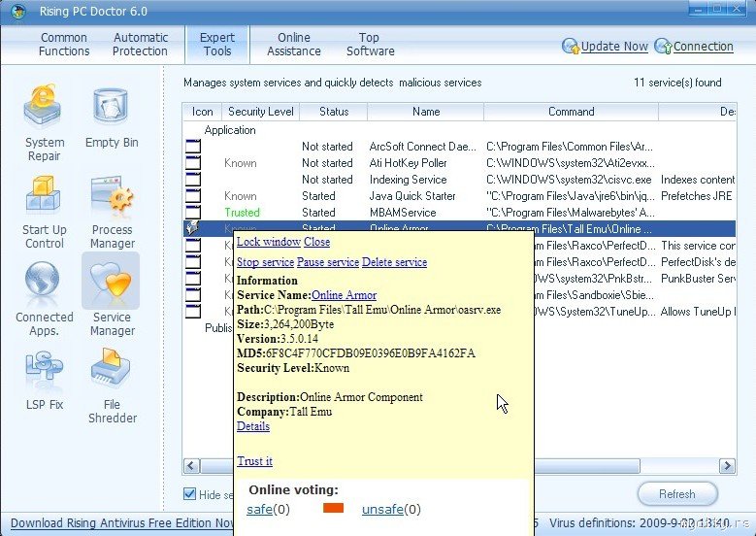Click Lock window in the popup

[x=269, y=242]
